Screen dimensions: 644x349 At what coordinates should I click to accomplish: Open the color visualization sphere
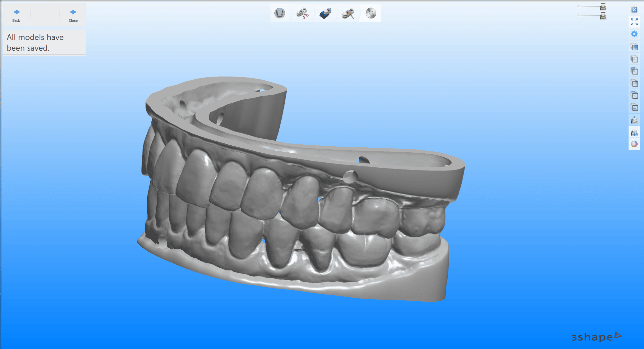point(634,144)
